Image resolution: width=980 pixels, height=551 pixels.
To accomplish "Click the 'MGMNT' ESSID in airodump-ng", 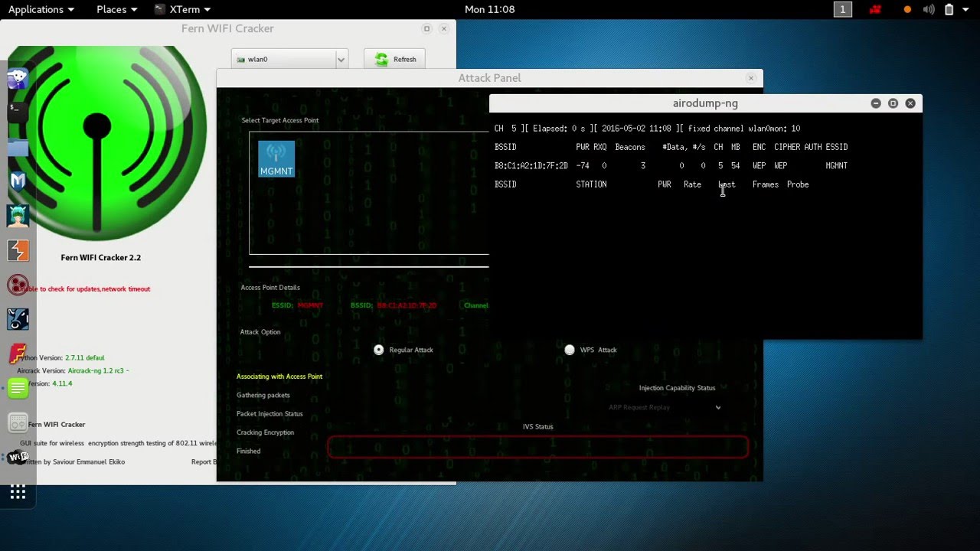I will [837, 165].
